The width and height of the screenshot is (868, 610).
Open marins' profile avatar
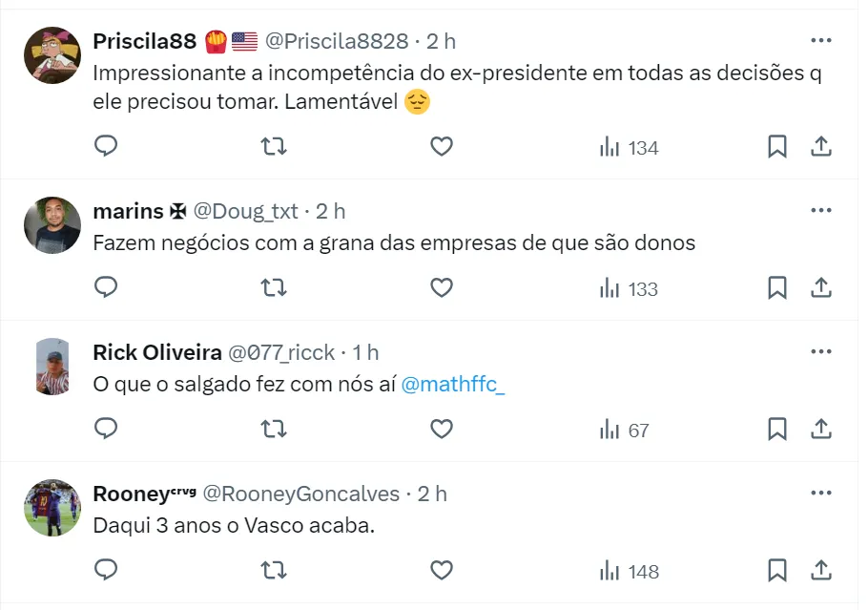coord(52,225)
